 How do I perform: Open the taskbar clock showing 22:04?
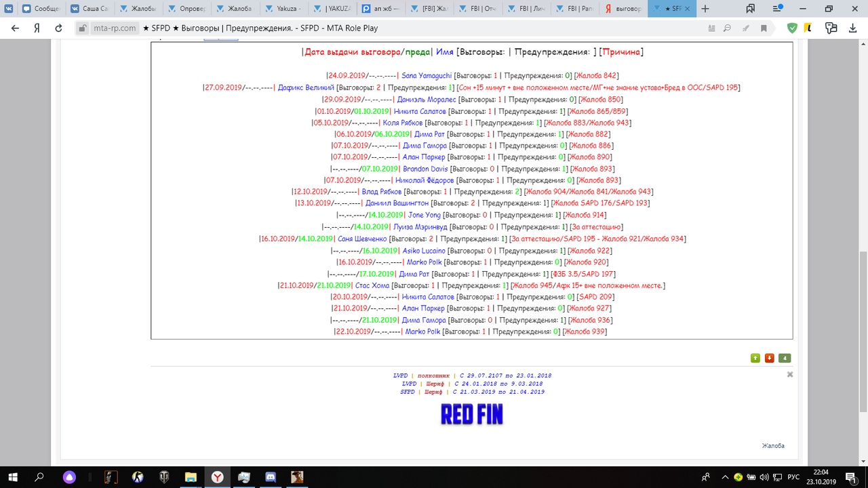pos(821,477)
